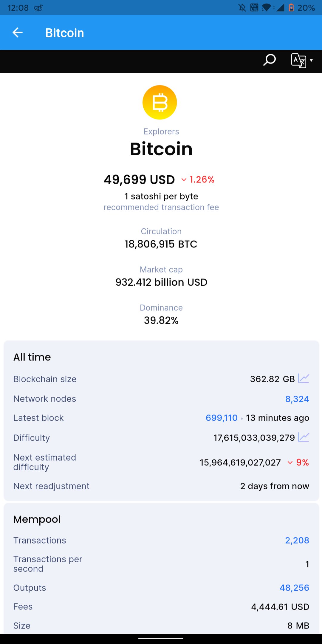Screen dimensions: 322x644
Task: Tap the 9% next difficulty change indicator
Action: (298, 462)
